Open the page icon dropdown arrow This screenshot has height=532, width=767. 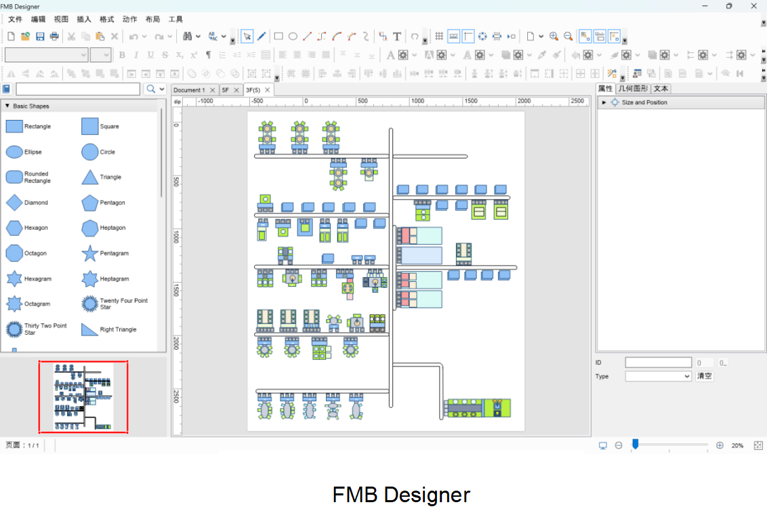[x=541, y=36]
